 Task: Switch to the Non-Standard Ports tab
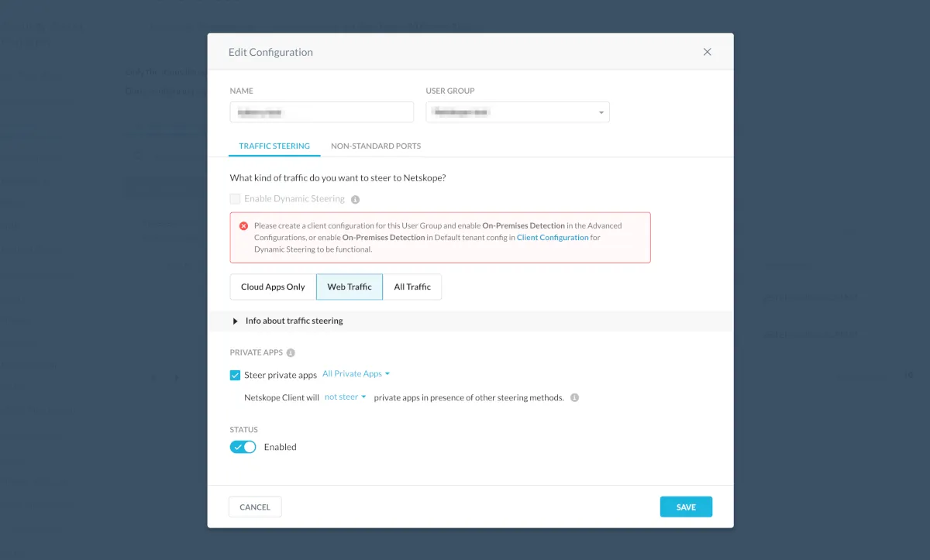[376, 146]
